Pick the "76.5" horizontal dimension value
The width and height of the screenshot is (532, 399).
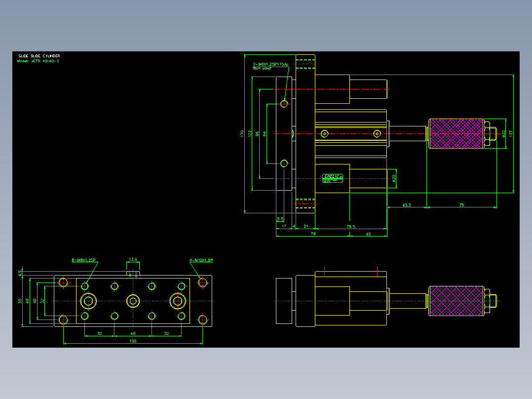(x=351, y=227)
